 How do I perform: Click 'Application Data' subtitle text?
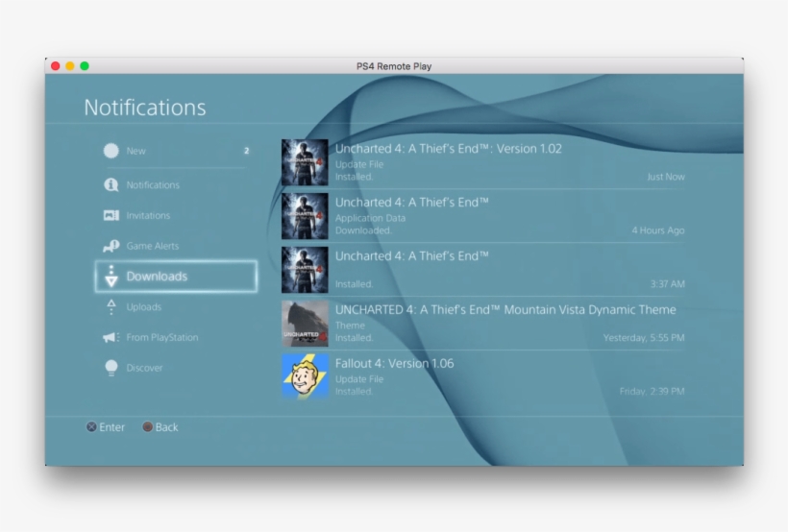coord(370,218)
